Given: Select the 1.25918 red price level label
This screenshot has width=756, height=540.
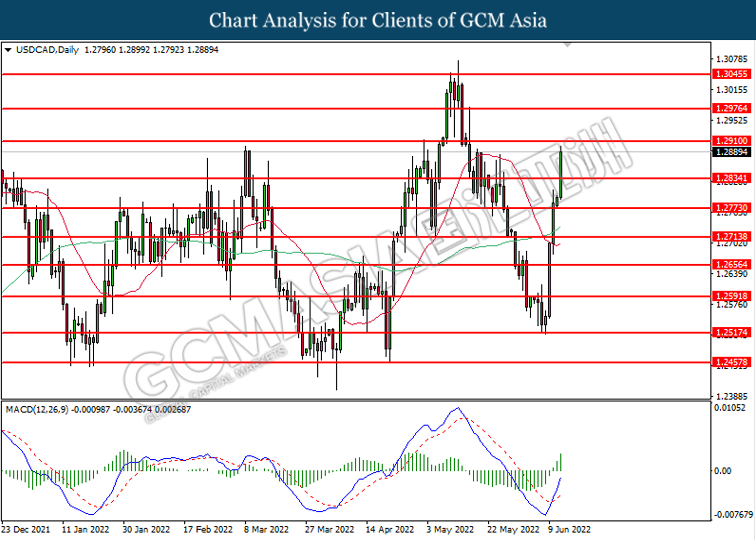Looking at the screenshot, I should 732,296.
